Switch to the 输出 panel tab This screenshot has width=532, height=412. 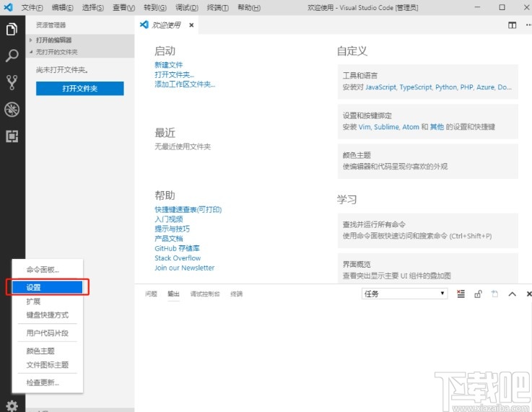point(173,294)
